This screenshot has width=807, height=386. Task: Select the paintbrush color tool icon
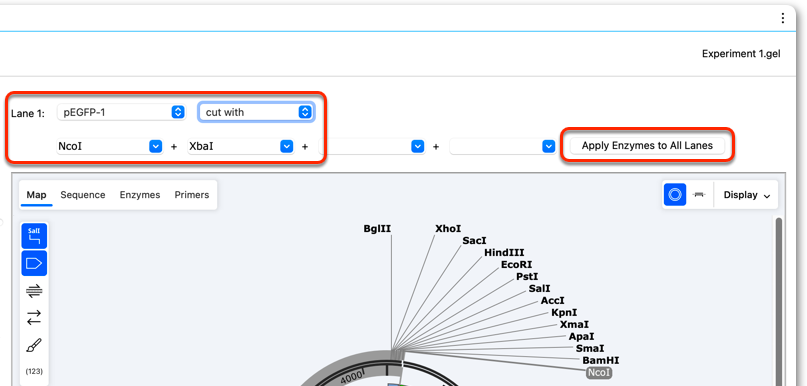(34, 345)
